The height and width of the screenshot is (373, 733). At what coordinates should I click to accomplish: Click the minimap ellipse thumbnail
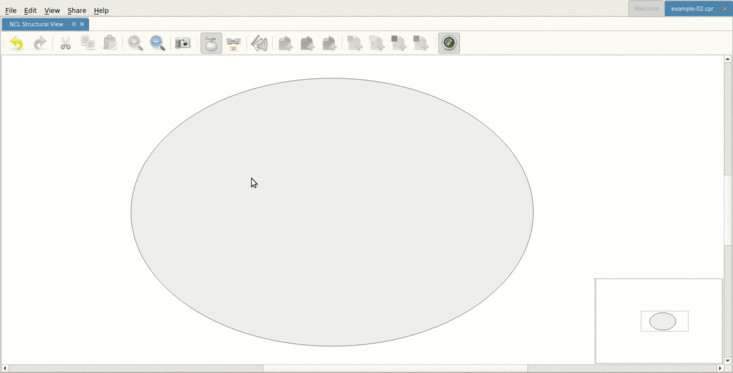[662, 321]
